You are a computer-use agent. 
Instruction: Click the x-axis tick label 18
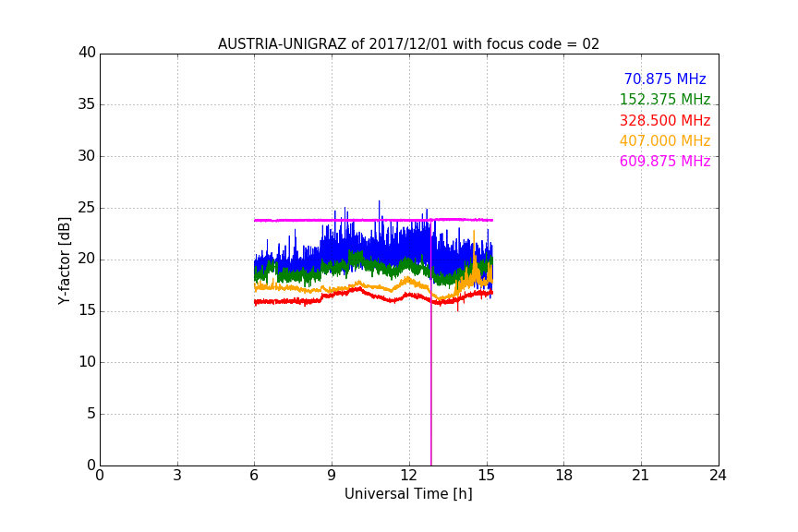point(563,476)
